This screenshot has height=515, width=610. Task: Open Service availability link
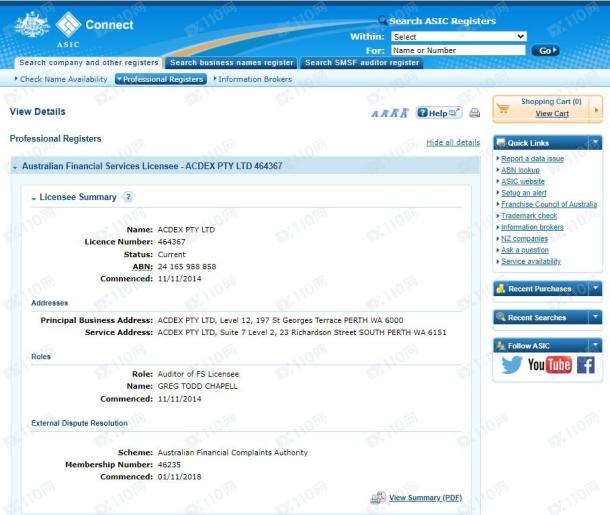pyautogui.click(x=531, y=261)
